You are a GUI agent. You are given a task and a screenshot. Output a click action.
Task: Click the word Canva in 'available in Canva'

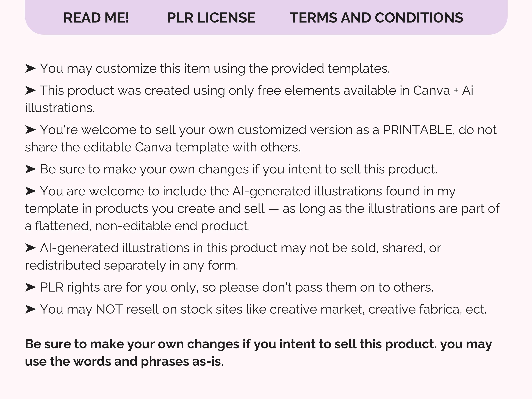(431, 91)
